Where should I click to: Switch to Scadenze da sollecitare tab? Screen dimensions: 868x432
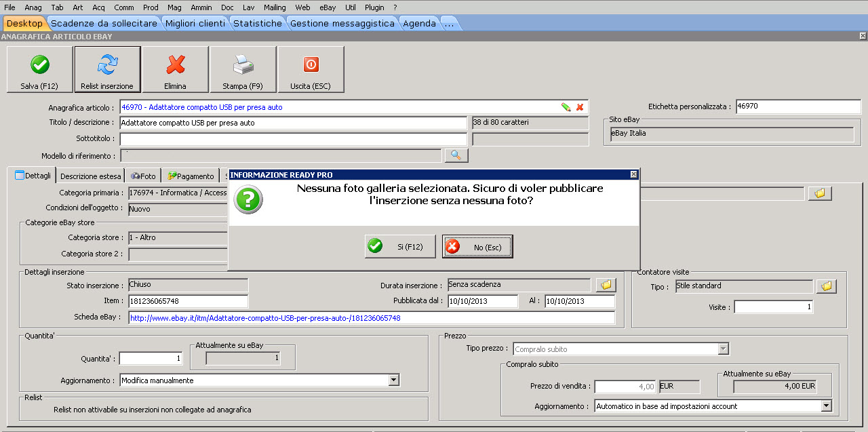click(x=104, y=23)
